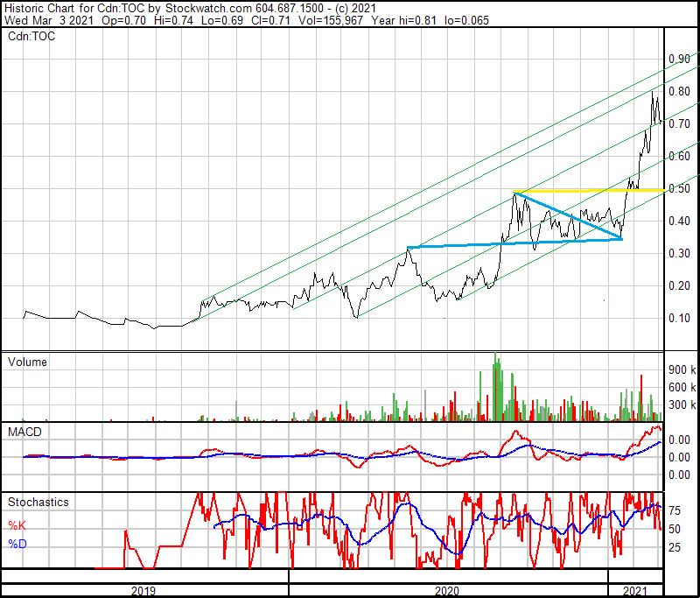This screenshot has height=598, width=700.
Task: Click the blue horizontal support line near 0.33
Action: (514, 243)
